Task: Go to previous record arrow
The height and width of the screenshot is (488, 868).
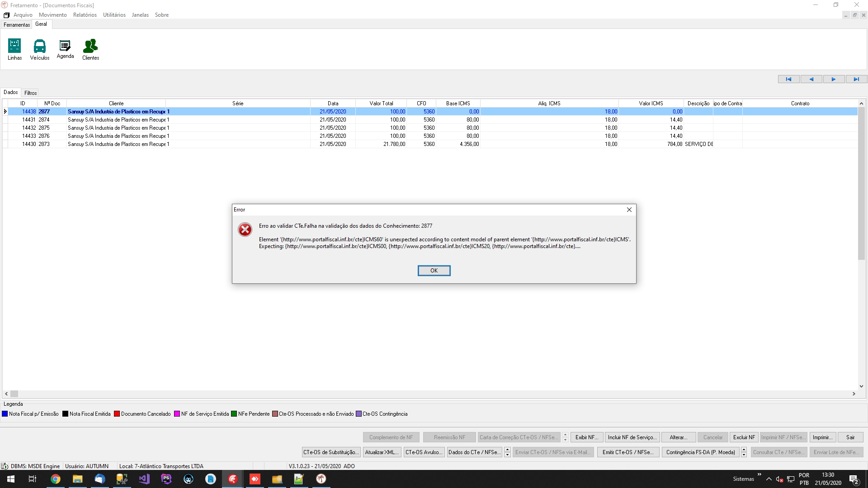Action: (x=811, y=79)
